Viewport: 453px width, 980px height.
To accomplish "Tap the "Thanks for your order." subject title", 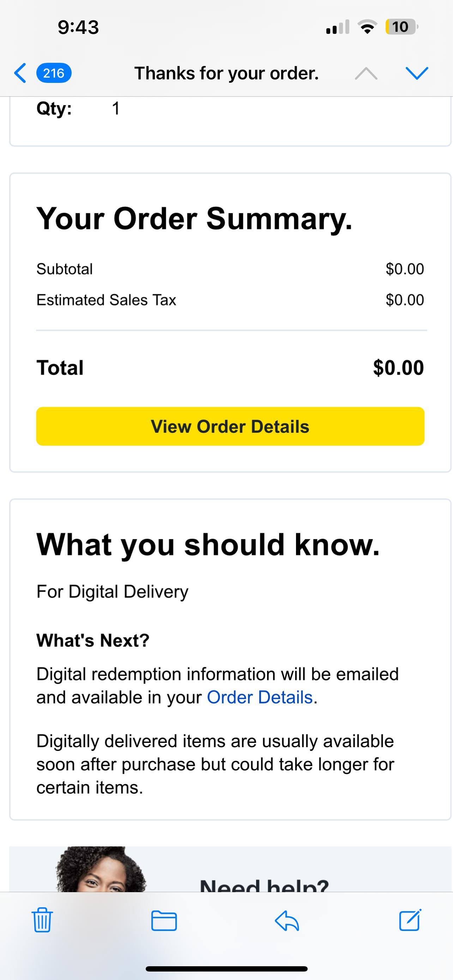I will [x=226, y=73].
